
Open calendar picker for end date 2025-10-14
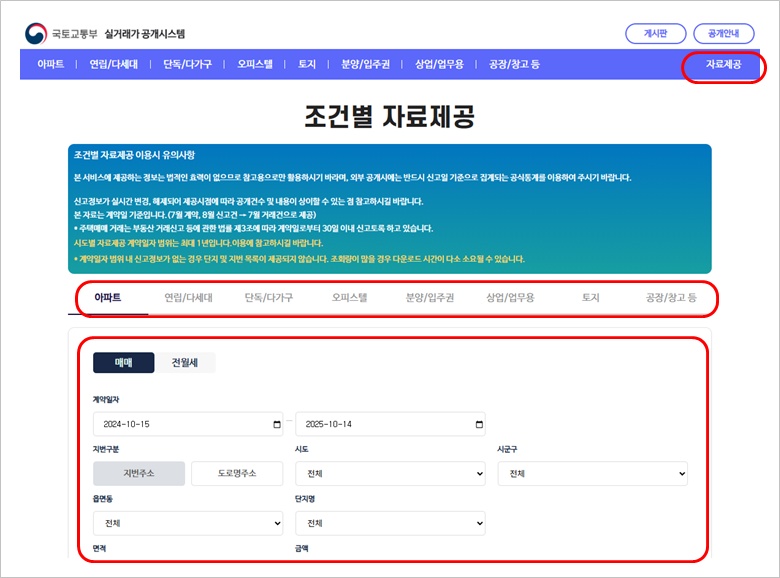(478, 424)
